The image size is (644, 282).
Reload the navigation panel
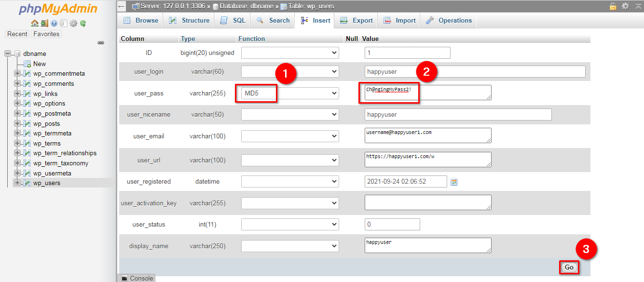[x=83, y=23]
